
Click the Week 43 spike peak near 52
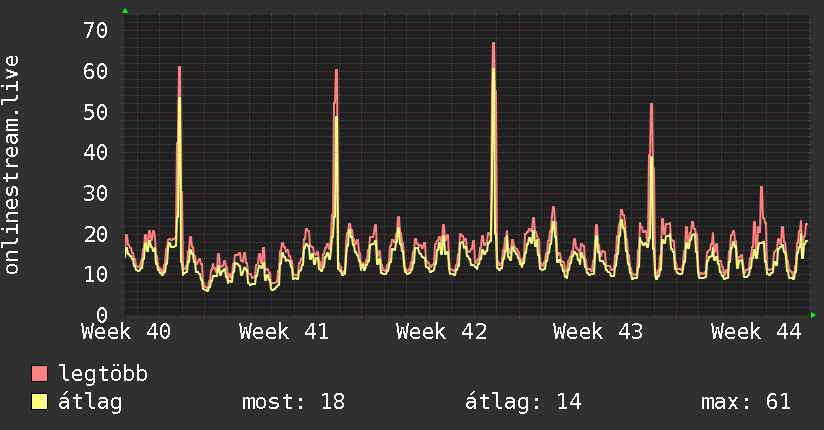[651, 104]
